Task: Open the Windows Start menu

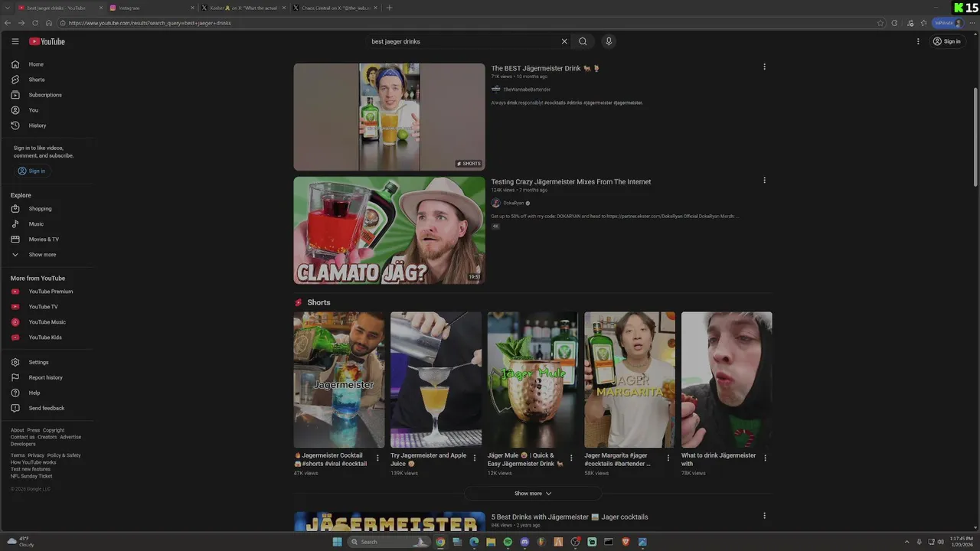Action: (x=337, y=542)
